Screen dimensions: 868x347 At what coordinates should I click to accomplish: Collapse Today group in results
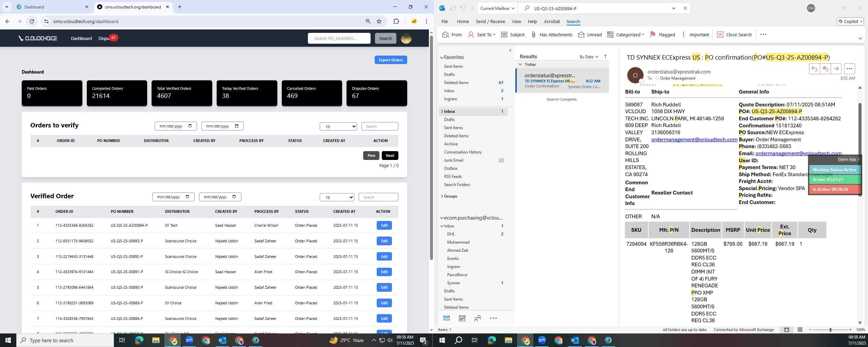(520, 64)
